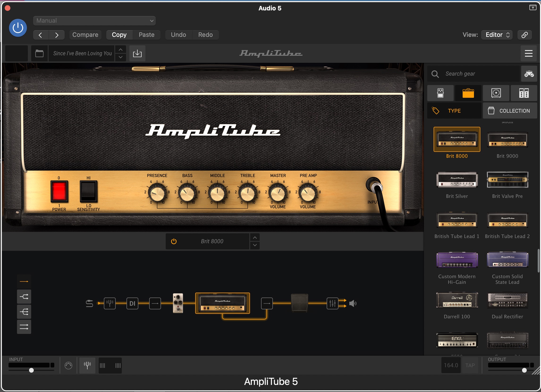The height and width of the screenshot is (392, 541).
Task: Step to next amp model arrow down
Action: click(255, 245)
